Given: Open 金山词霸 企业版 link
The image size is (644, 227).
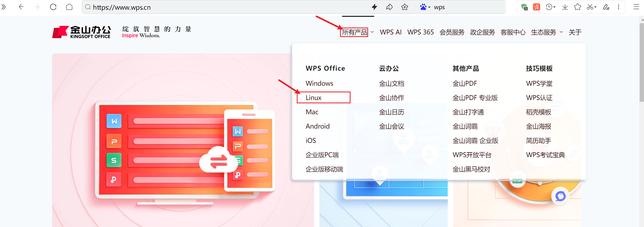Looking at the screenshot, I should tap(475, 141).
